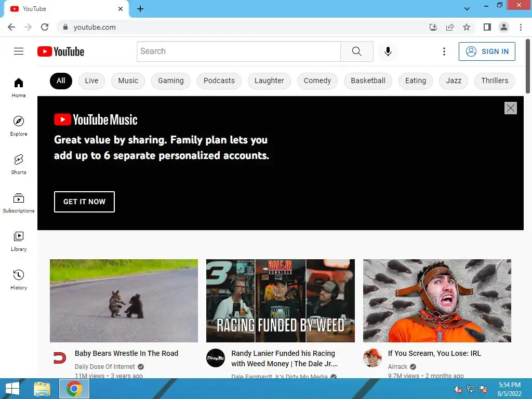Open the Action Center flag icon
Screen dimensions: 532x399
click(x=483, y=389)
